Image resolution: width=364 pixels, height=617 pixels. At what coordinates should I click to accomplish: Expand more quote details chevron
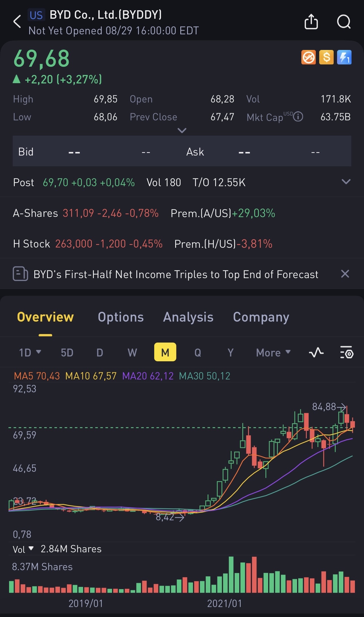click(182, 130)
